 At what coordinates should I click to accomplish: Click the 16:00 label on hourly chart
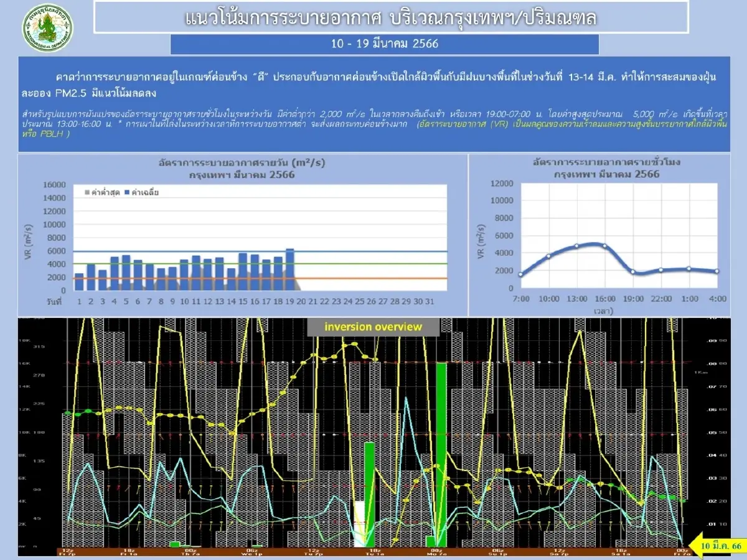[605, 299]
